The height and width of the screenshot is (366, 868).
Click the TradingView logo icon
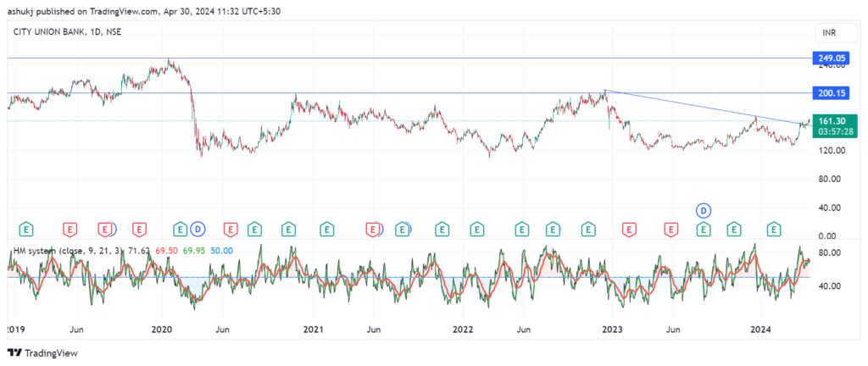pos(14,352)
